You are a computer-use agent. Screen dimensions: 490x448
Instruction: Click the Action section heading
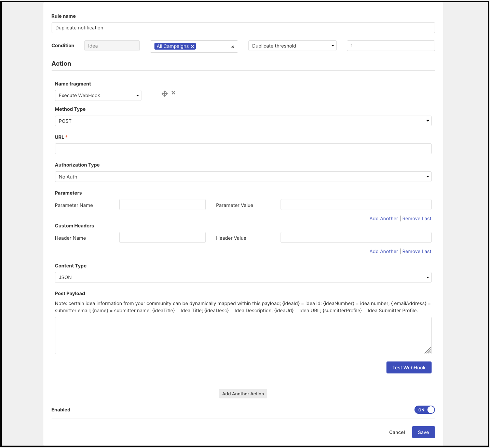coord(61,64)
